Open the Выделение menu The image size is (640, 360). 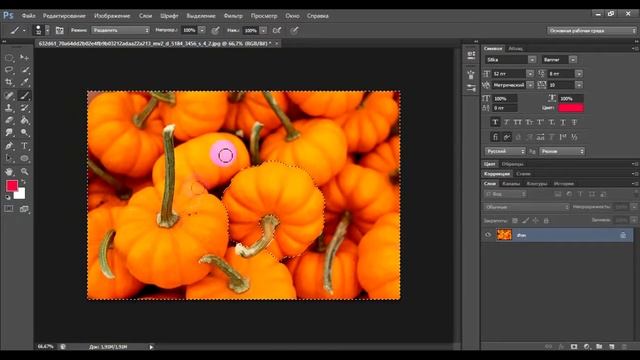[201, 16]
